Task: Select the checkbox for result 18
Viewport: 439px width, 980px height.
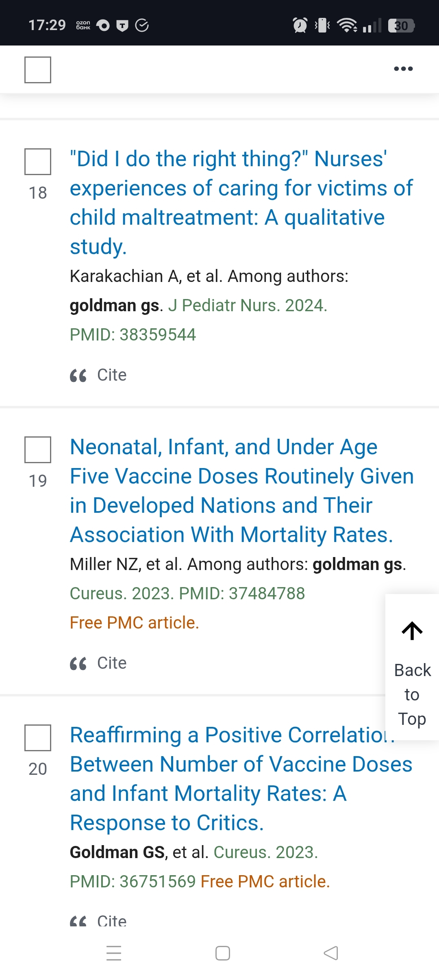Action: tap(38, 162)
